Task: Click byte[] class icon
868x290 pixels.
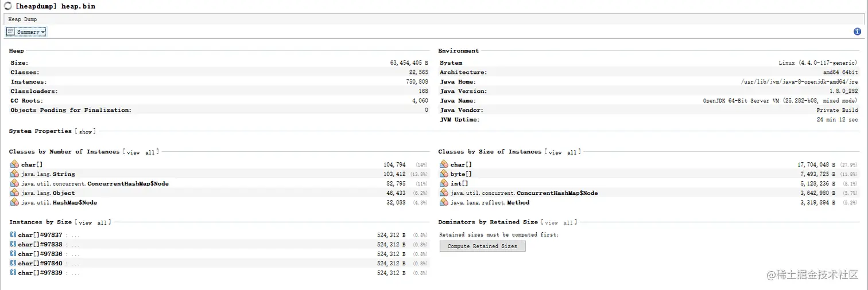Action: [x=444, y=174]
